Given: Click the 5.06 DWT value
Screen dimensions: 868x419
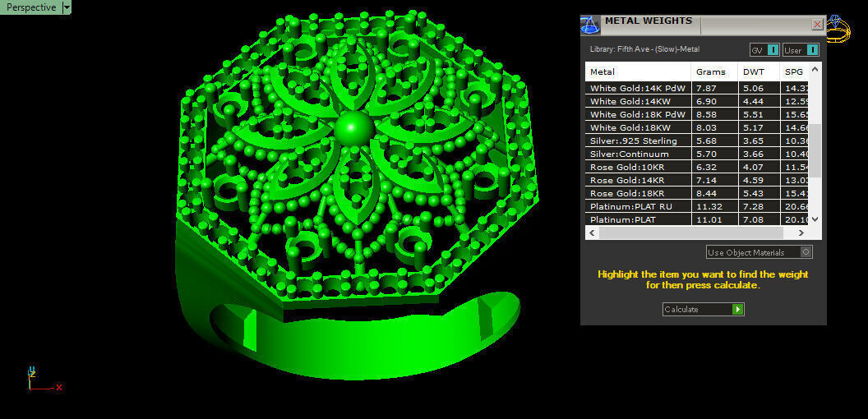Looking at the screenshot, I should click(x=752, y=88).
